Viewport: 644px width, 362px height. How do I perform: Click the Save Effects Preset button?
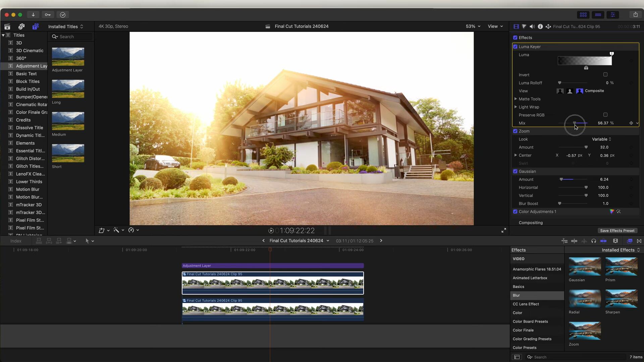pyautogui.click(x=617, y=230)
